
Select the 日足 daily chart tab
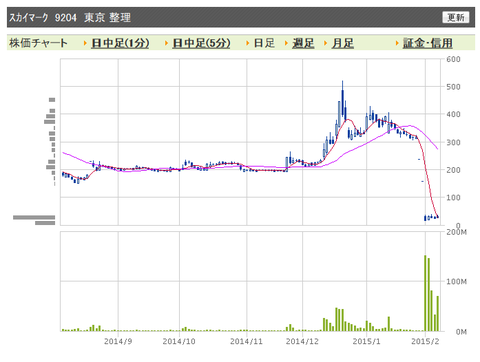click(264, 43)
